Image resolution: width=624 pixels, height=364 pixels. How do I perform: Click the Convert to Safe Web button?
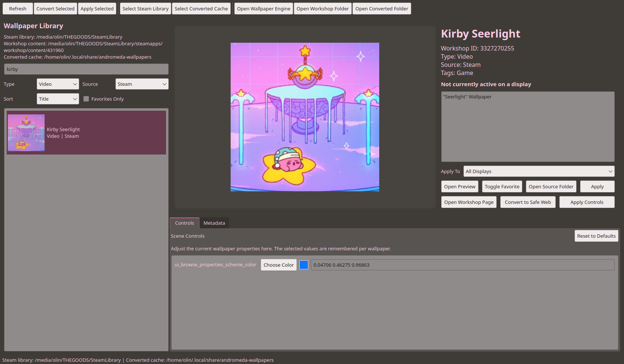pyautogui.click(x=528, y=202)
